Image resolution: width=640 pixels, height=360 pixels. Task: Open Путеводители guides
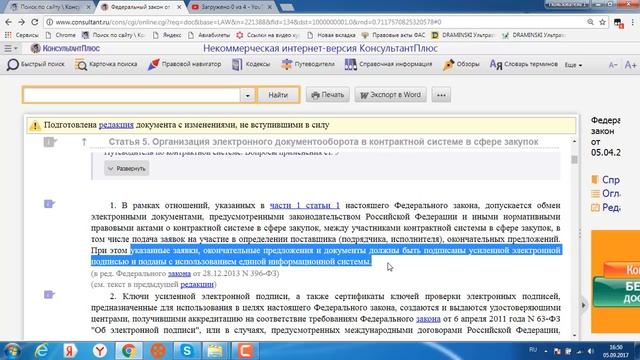[308, 64]
